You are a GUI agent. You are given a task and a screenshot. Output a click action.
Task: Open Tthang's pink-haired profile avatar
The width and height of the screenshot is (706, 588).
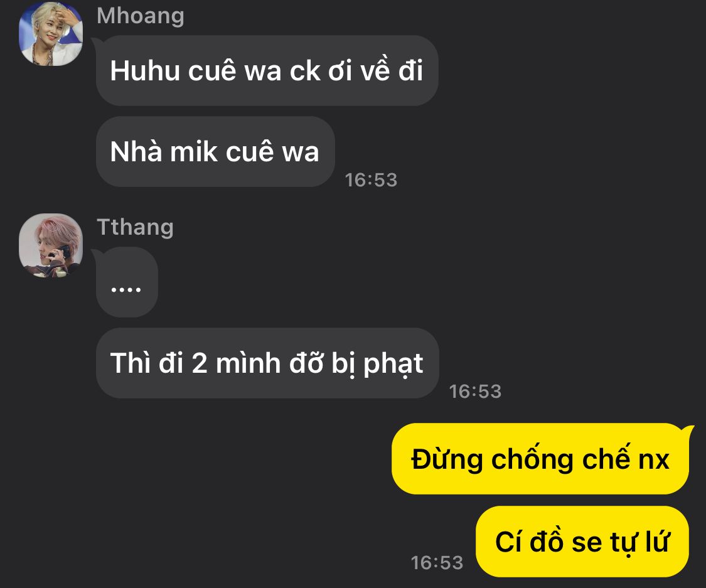pyautogui.click(x=51, y=245)
